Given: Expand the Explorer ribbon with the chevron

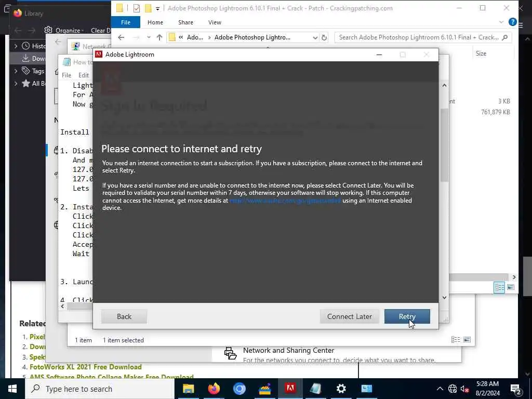Looking at the screenshot, I should pos(501,22).
